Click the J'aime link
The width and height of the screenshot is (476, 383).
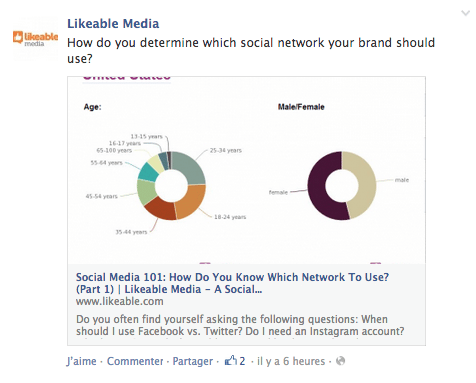[81, 361]
